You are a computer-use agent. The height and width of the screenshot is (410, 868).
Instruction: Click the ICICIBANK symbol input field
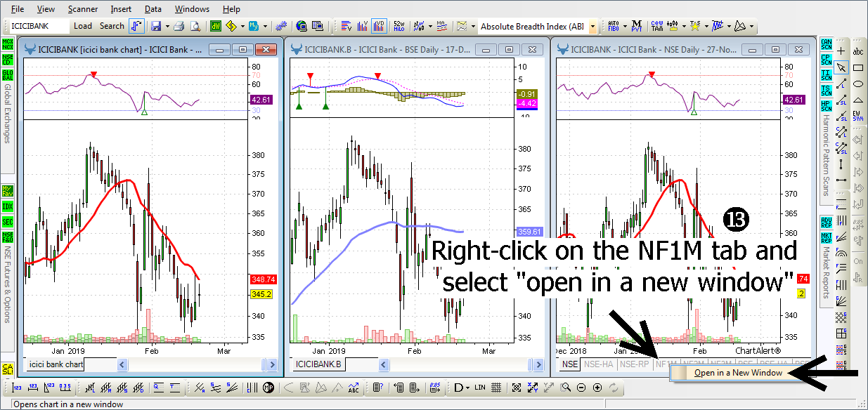(x=39, y=26)
